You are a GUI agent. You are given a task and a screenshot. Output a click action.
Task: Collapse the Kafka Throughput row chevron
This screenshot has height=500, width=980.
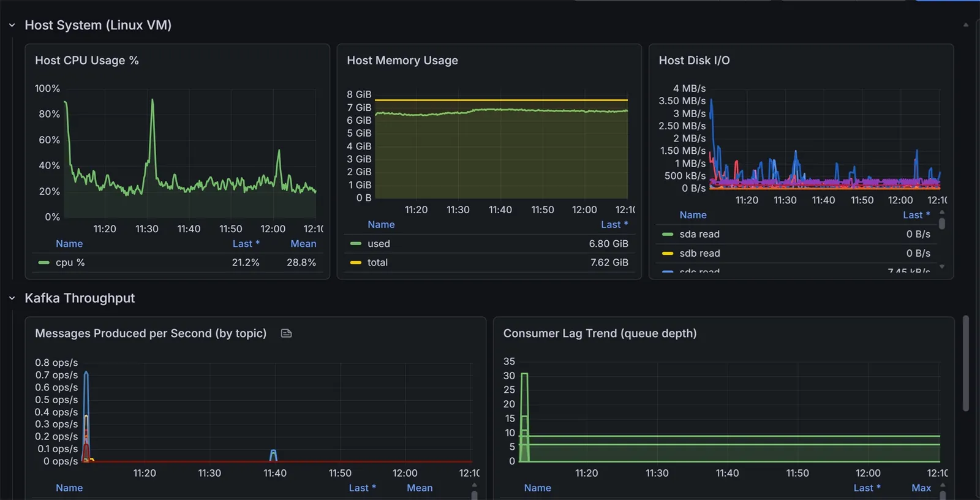(12, 298)
